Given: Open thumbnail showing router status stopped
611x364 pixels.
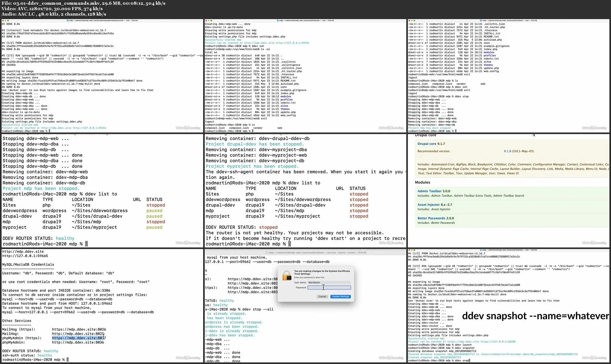Looking at the screenshot, I should pos(305,190).
